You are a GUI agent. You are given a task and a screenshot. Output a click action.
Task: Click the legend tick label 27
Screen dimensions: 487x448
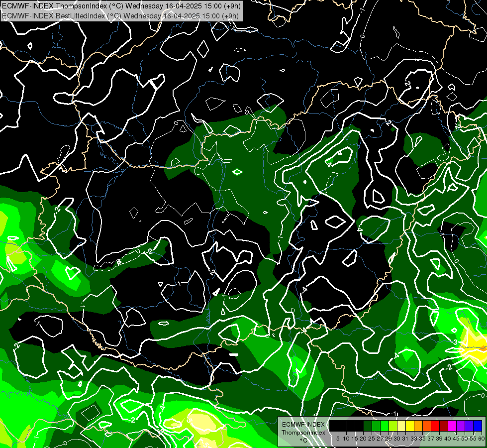[x=380, y=439]
